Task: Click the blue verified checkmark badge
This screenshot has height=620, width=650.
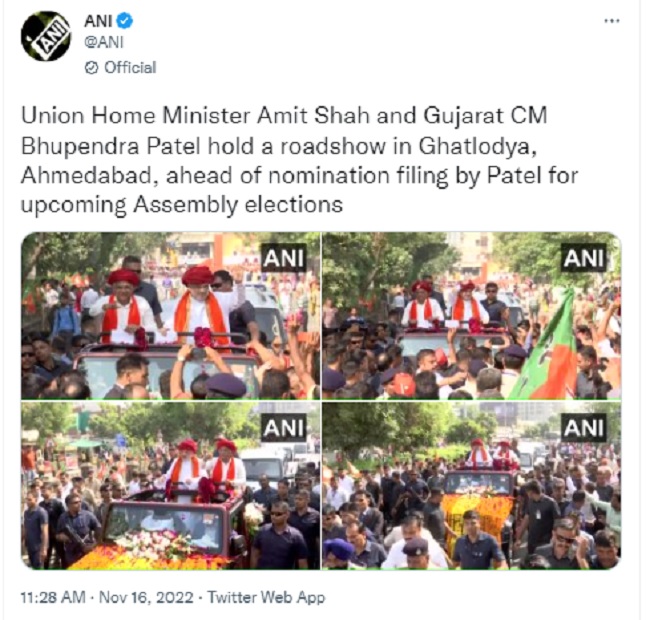Action: tap(124, 21)
